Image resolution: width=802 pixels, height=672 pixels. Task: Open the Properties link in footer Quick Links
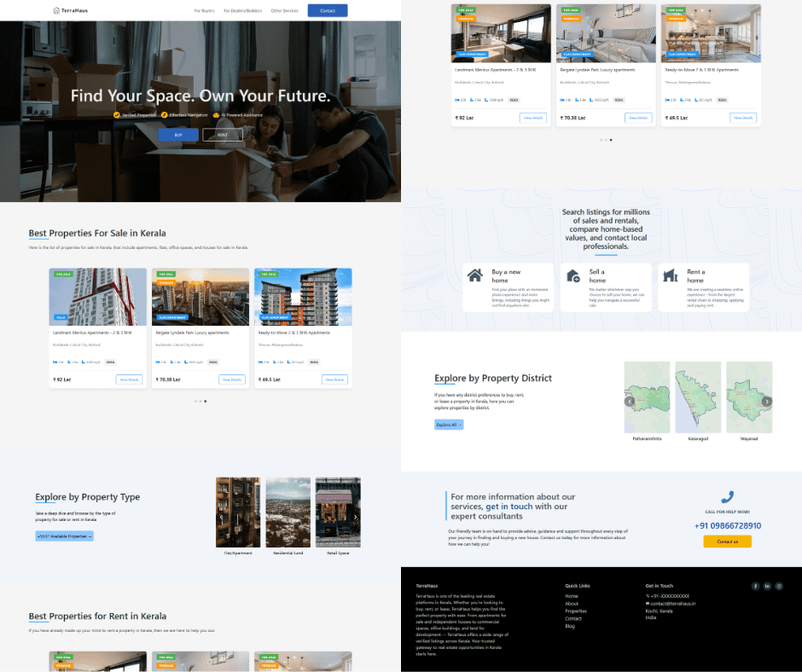(x=576, y=611)
